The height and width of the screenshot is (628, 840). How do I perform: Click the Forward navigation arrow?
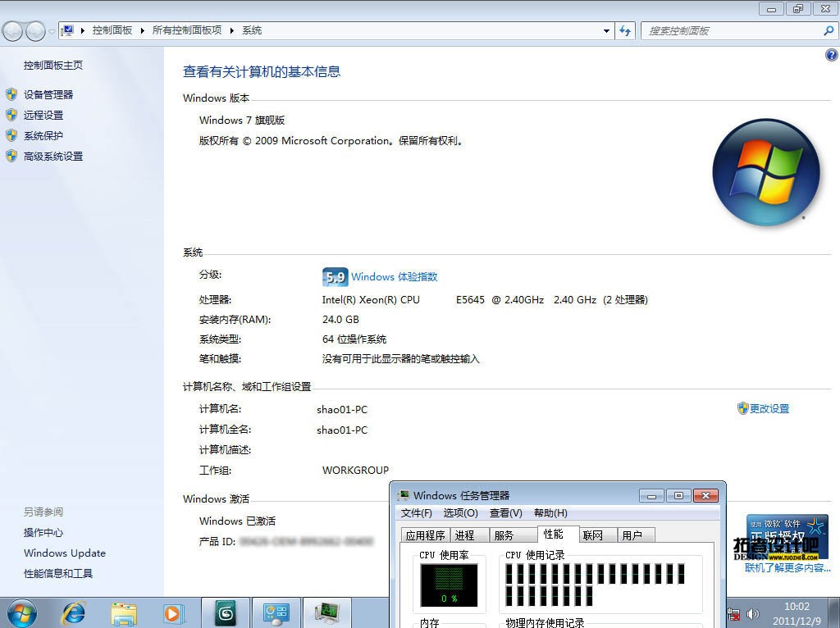(35, 31)
